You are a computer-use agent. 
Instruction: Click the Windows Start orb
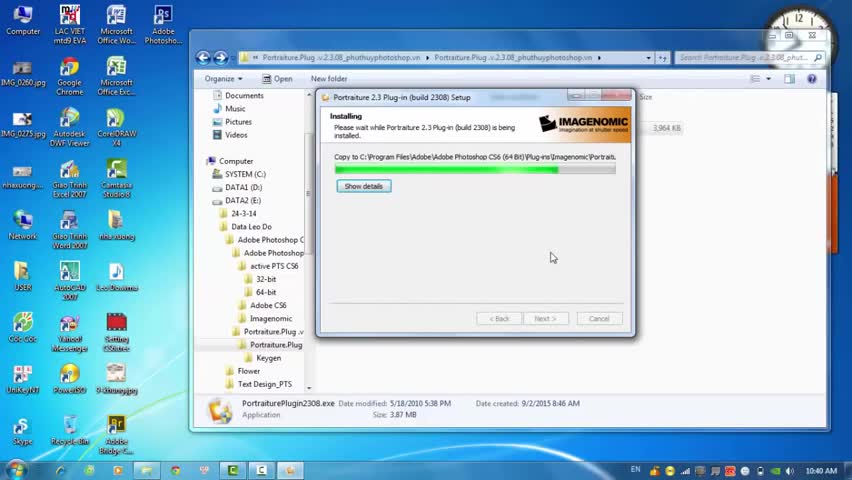tap(16, 470)
